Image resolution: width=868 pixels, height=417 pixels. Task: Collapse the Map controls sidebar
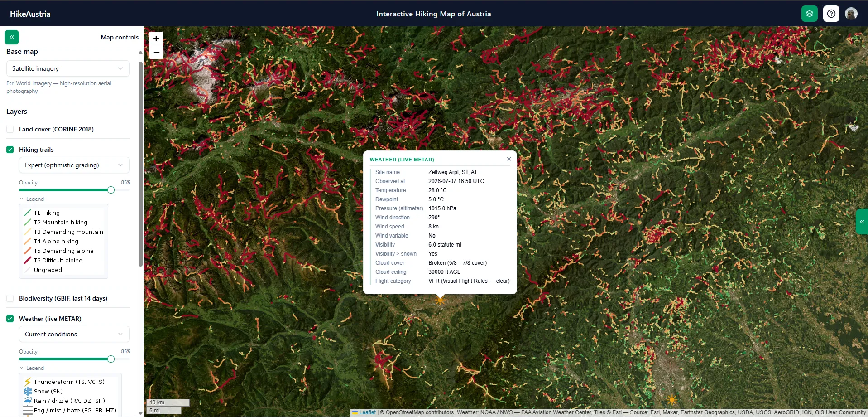[x=12, y=37]
